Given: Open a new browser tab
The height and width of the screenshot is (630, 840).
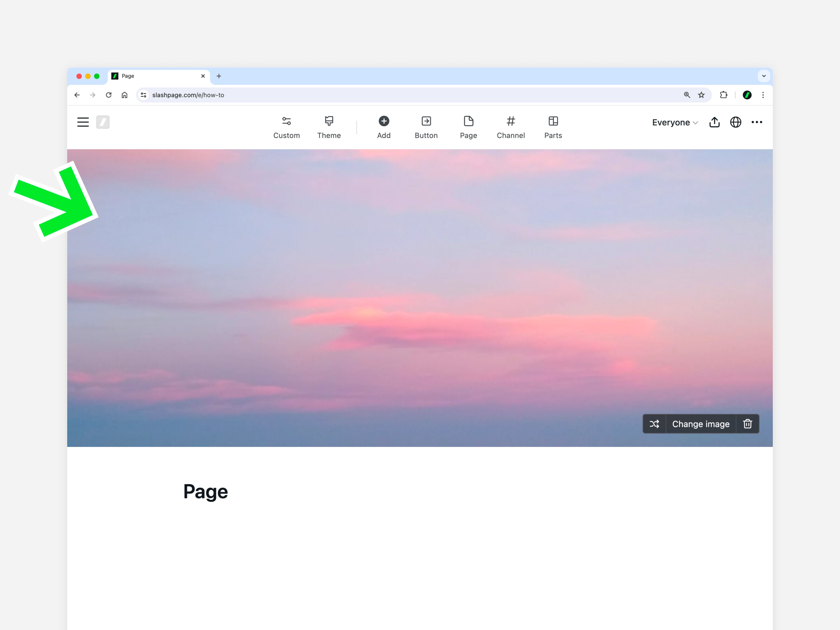Looking at the screenshot, I should point(219,76).
